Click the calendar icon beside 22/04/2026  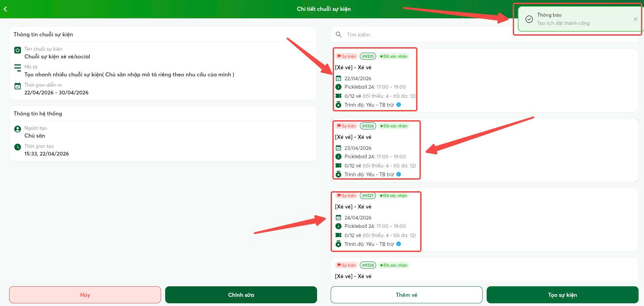(x=338, y=78)
